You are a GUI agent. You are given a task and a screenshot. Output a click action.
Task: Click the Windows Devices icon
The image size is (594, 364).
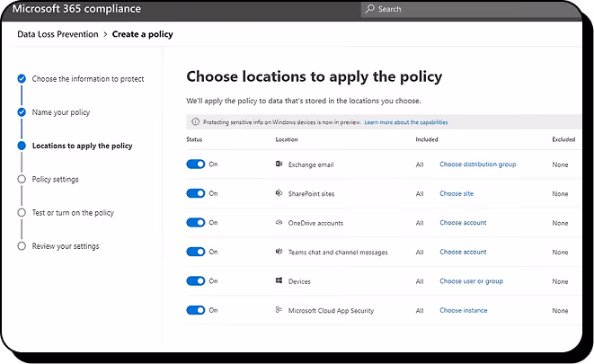click(x=279, y=280)
